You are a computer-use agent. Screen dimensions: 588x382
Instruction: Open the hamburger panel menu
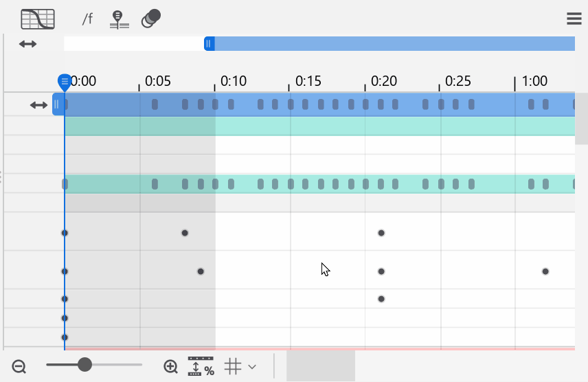tap(574, 19)
